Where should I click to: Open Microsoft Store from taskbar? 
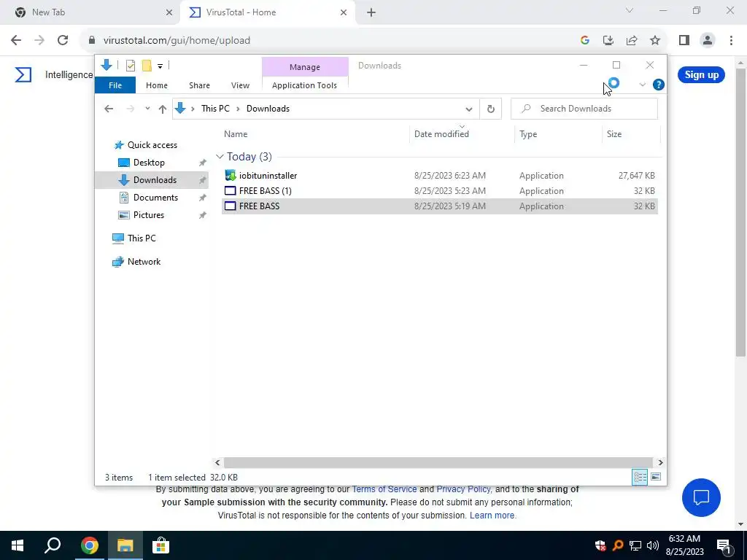pyautogui.click(x=160, y=545)
